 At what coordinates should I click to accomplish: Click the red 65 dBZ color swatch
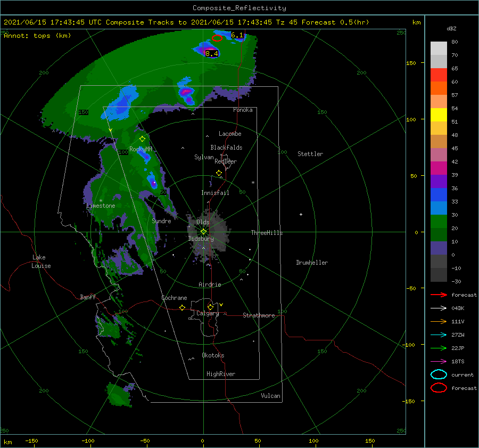[x=439, y=75]
